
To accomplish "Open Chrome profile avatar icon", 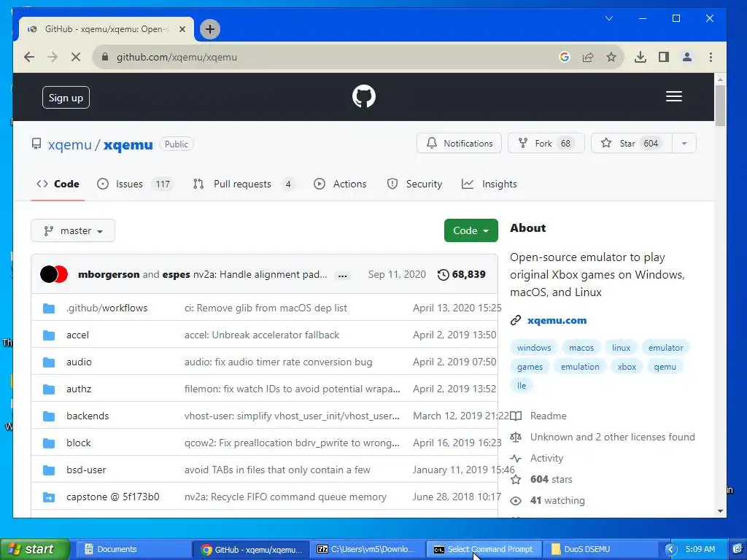I will [x=687, y=57].
